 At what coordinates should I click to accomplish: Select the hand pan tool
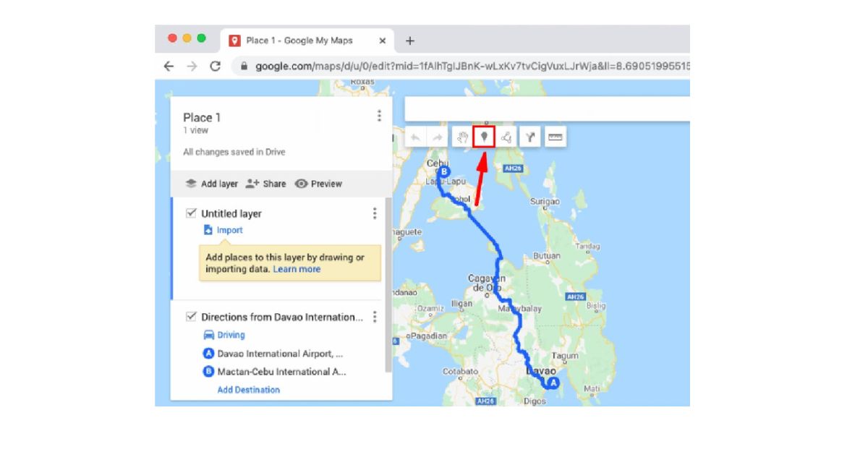pos(462,137)
